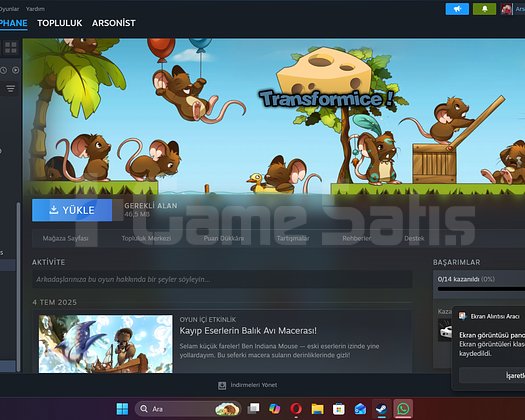
Task: Open the Balık Avı event thumbnail
Action: 105,344
